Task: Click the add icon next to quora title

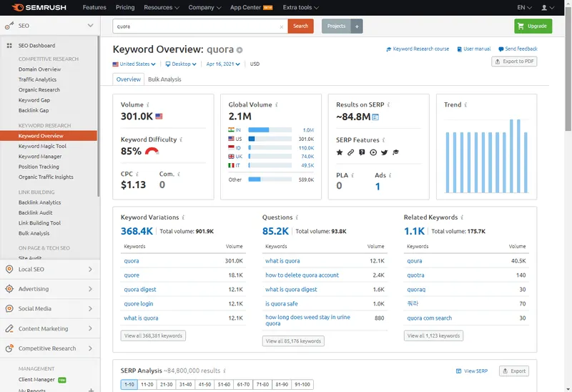Action: tap(240, 50)
